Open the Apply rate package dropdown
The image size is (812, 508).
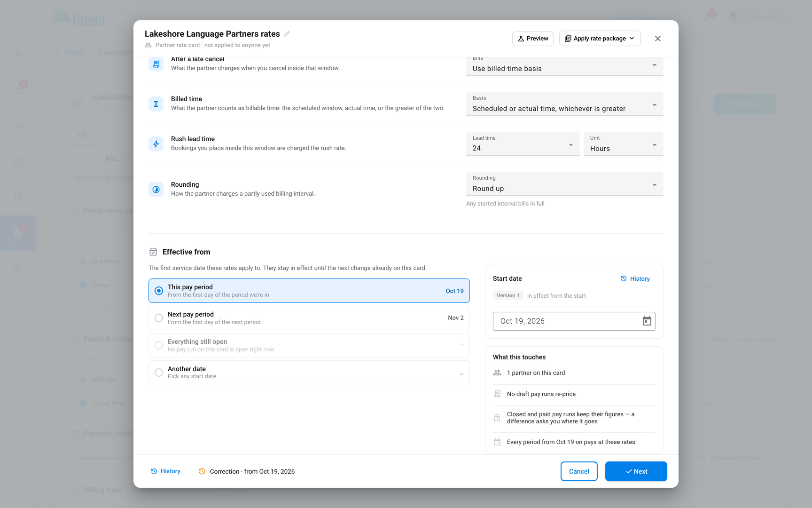pos(600,39)
